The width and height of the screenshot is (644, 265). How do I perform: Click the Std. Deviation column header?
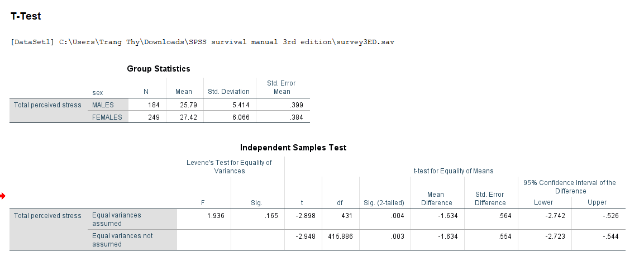click(x=228, y=92)
